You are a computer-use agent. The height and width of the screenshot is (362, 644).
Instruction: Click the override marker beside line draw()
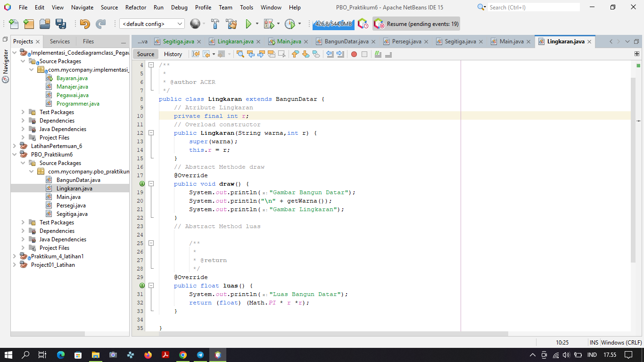pos(142,184)
